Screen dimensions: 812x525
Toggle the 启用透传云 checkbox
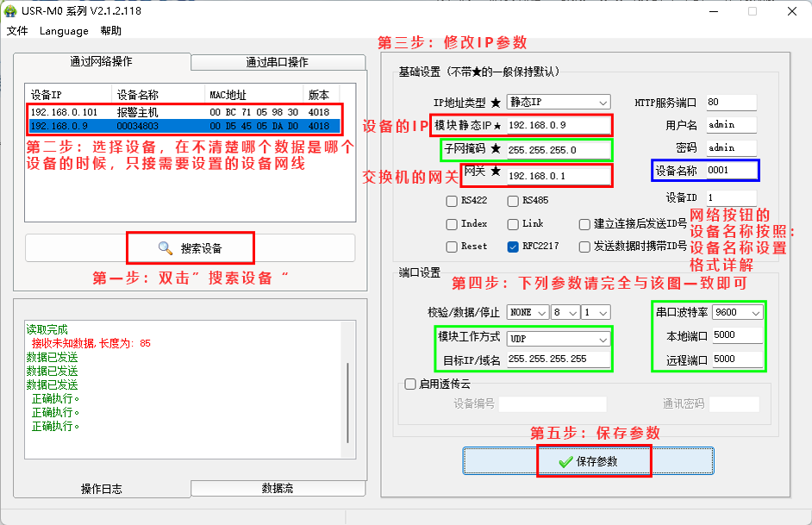click(410, 384)
